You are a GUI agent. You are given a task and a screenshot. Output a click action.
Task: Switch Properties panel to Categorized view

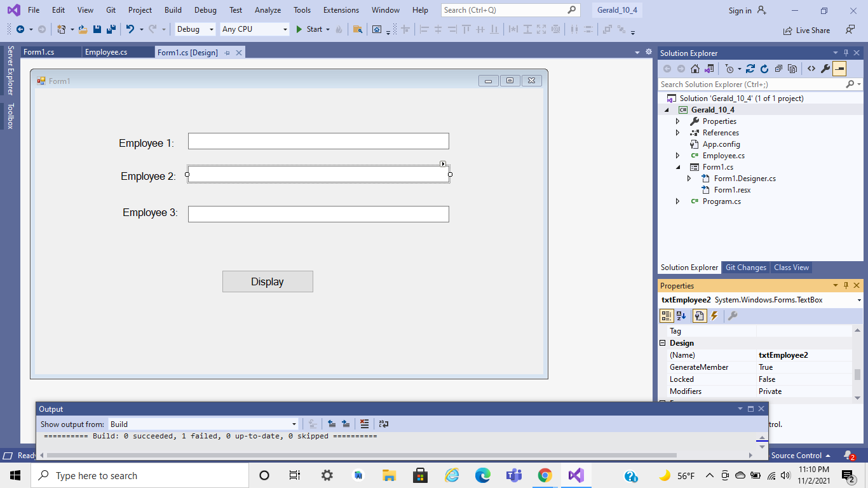(667, 315)
